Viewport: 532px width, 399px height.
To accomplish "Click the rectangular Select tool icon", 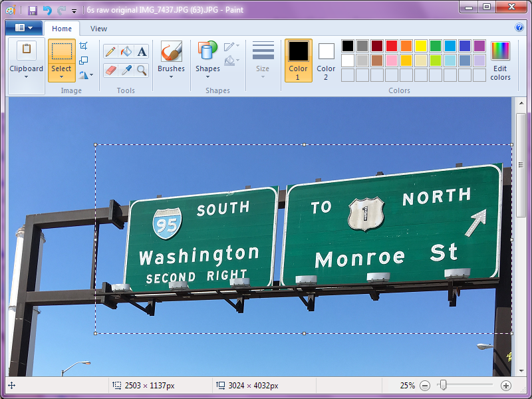I will pyautogui.click(x=62, y=52).
